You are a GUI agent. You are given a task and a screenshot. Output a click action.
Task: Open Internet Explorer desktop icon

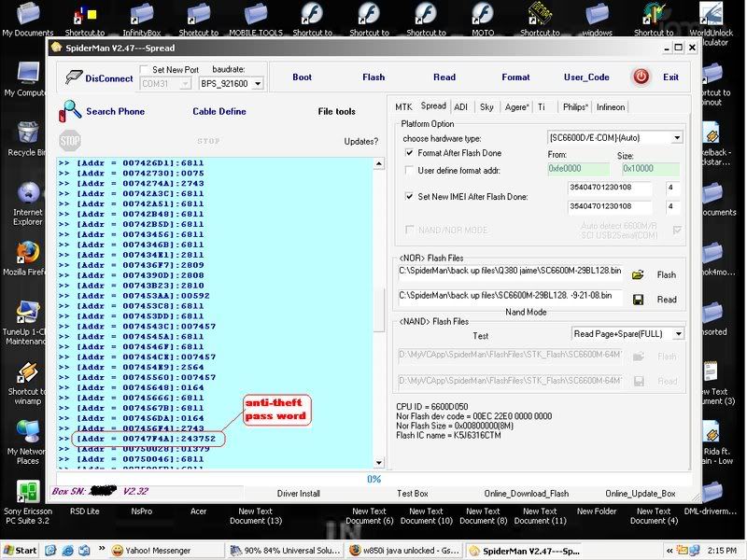pos(28,203)
